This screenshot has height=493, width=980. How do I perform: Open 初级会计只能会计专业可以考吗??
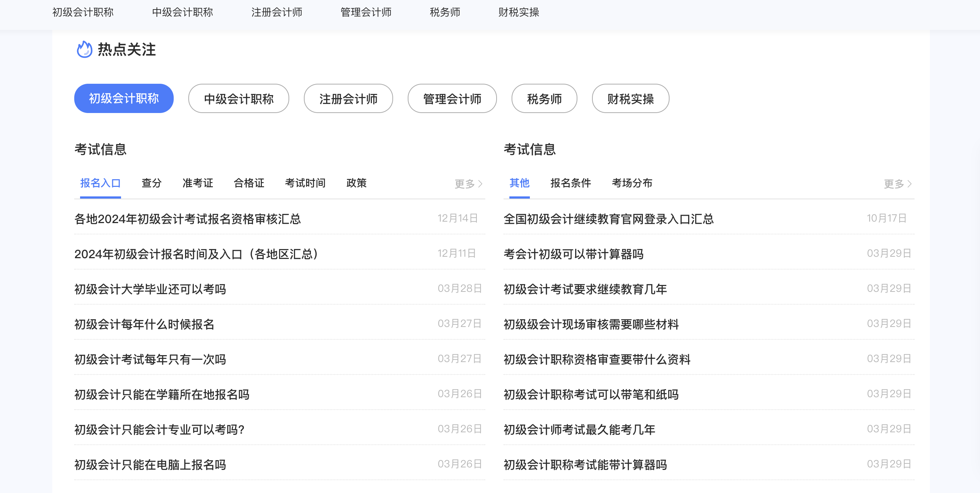coord(159,430)
